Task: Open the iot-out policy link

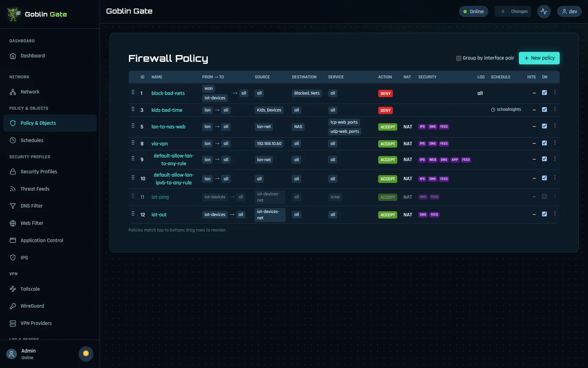Action: (x=159, y=215)
